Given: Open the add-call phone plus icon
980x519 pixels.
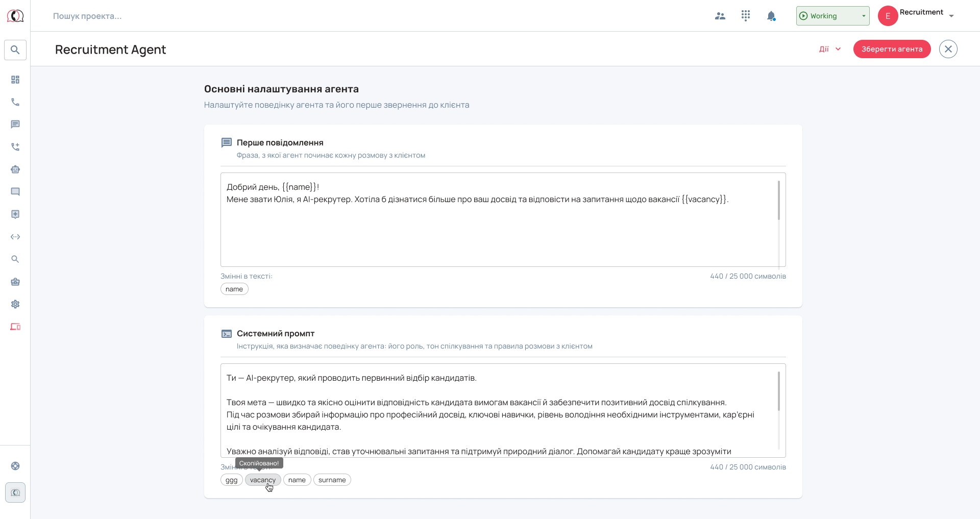Looking at the screenshot, I should [x=15, y=147].
